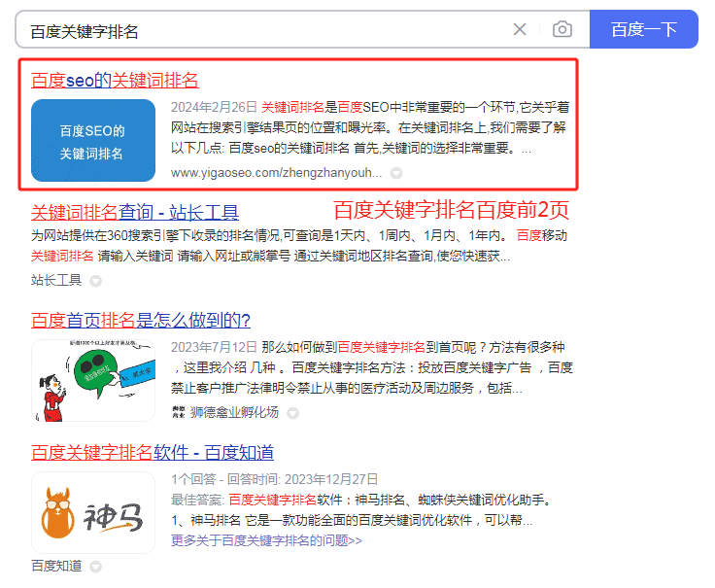Open the cartoon thumbnail of 百度首页排名 result
The width and height of the screenshot is (715, 588).
[x=93, y=380]
